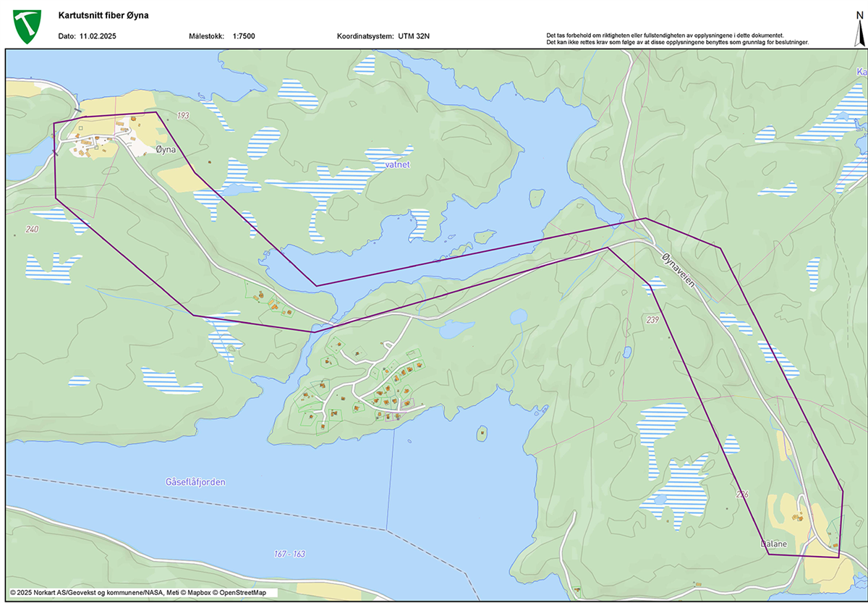Click the elevation marker 236
This screenshot has width=868, height=603.
(x=741, y=494)
